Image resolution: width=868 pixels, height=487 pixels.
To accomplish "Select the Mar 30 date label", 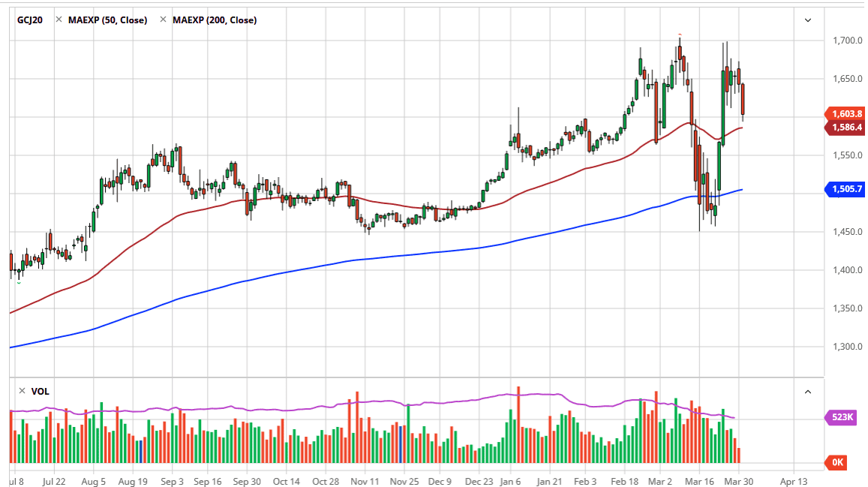I will tap(739, 482).
